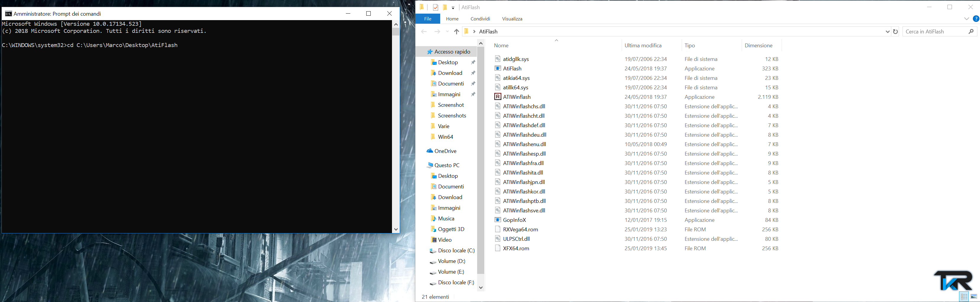Click the AtiFlash application file icon
Image resolution: width=980 pixels, height=302 pixels.
[x=498, y=69]
